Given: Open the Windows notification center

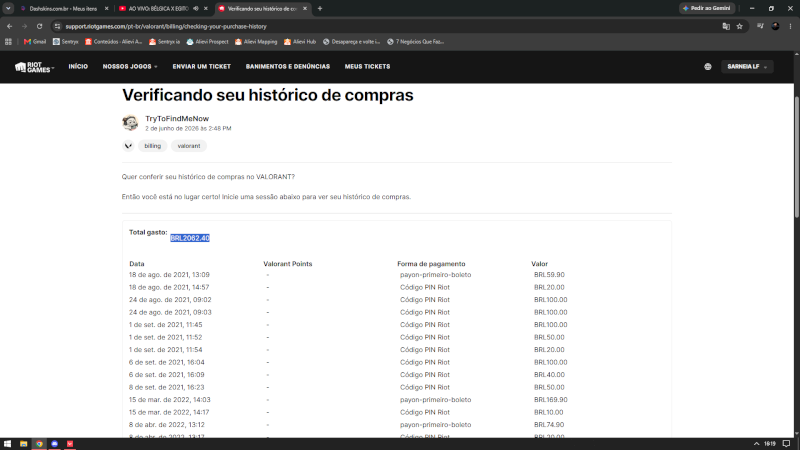Looking at the screenshot, I should pyautogui.click(x=787, y=444).
